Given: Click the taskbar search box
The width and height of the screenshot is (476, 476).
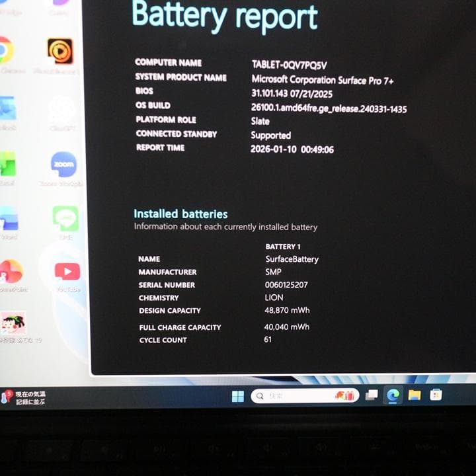Looking at the screenshot, I should click(305, 396).
